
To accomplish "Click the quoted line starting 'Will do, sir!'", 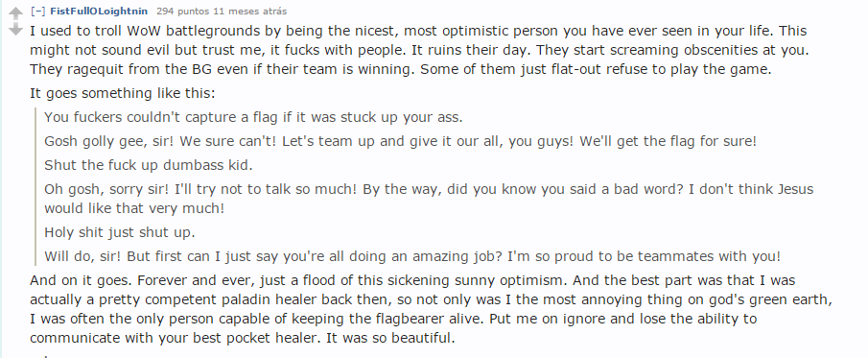I will click(412, 256).
